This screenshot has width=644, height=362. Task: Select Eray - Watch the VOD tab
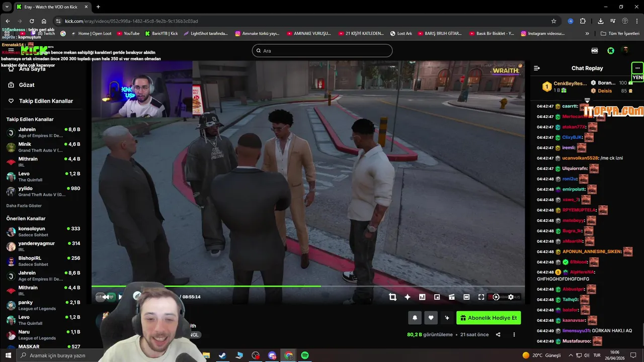pyautogui.click(x=53, y=7)
